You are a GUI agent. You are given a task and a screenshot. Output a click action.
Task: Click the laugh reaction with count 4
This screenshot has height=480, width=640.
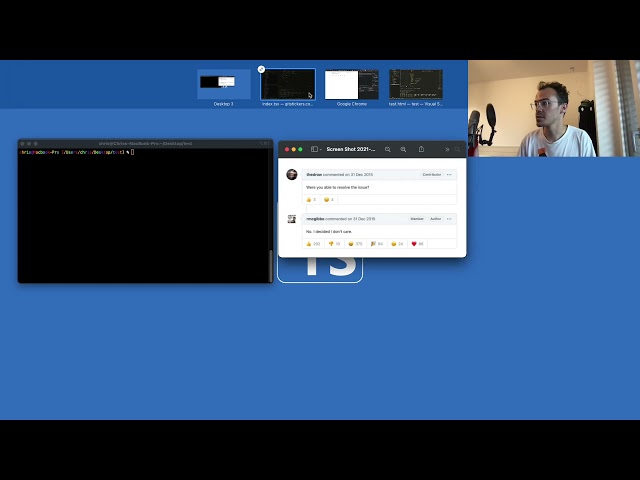pos(329,200)
